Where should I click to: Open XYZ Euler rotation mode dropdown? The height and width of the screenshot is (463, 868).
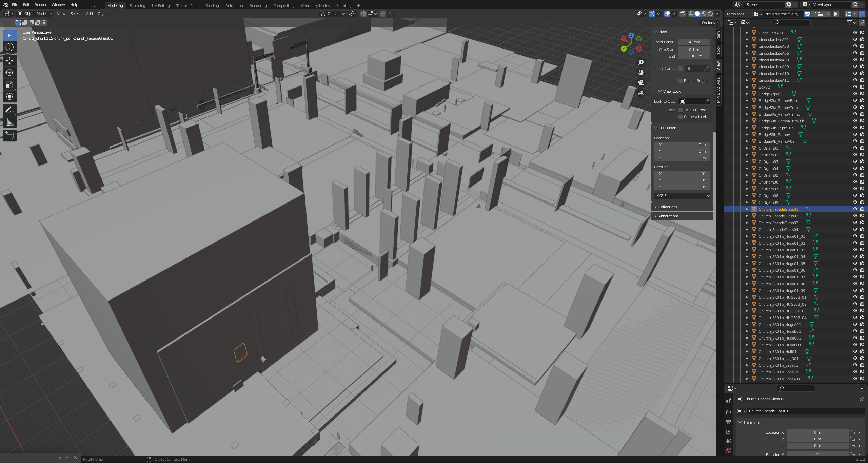pos(682,196)
